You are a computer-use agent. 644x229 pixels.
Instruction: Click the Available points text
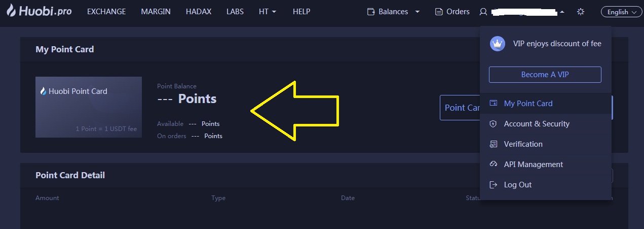click(188, 123)
